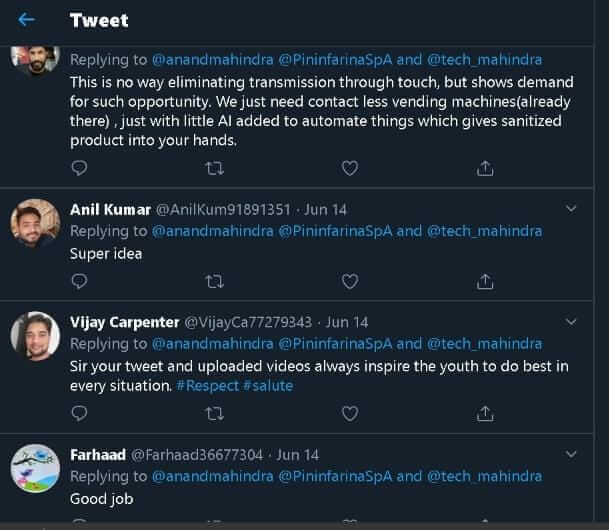
Task: Reply to Vijay Carpenter's tweet
Action: pyautogui.click(x=80, y=413)
